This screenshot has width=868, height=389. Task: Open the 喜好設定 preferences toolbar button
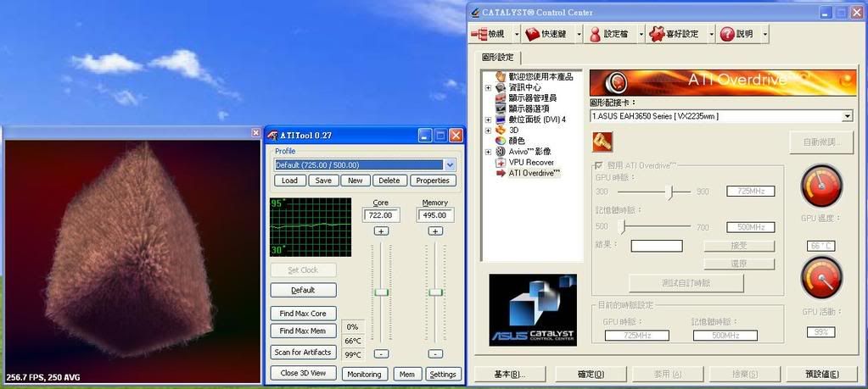tap(674, 34)
